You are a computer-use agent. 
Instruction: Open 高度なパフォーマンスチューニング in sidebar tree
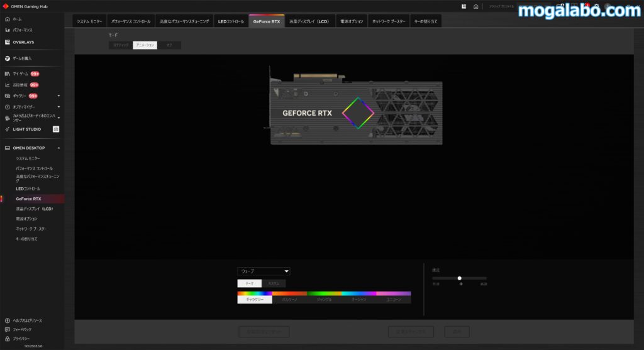(37, 178)
